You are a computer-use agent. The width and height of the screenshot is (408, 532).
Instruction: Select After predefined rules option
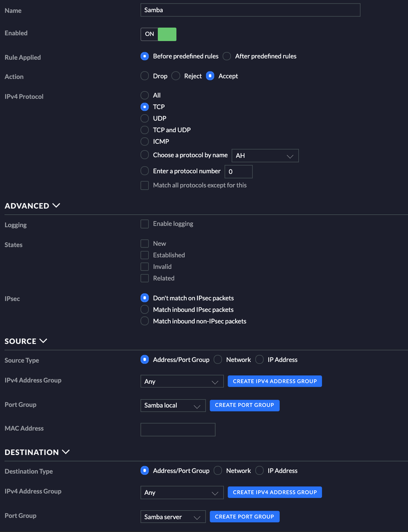point(227,56)
